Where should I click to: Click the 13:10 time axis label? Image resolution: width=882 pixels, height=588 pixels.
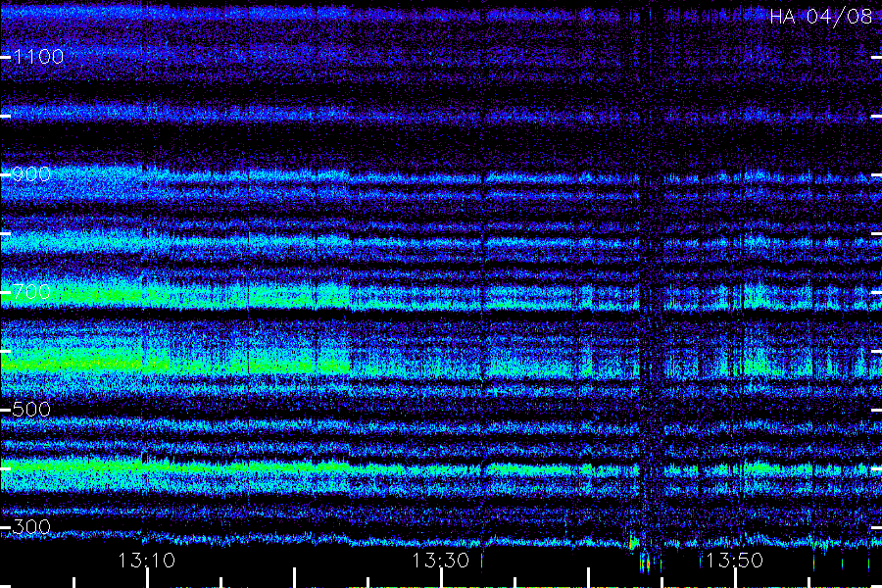tap(146, 561)
